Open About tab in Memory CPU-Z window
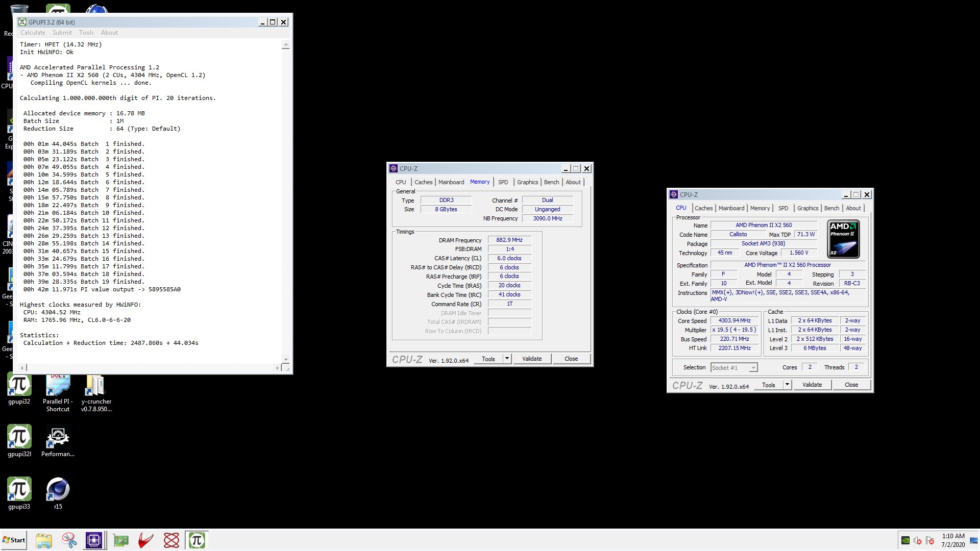 pos(573,182)
